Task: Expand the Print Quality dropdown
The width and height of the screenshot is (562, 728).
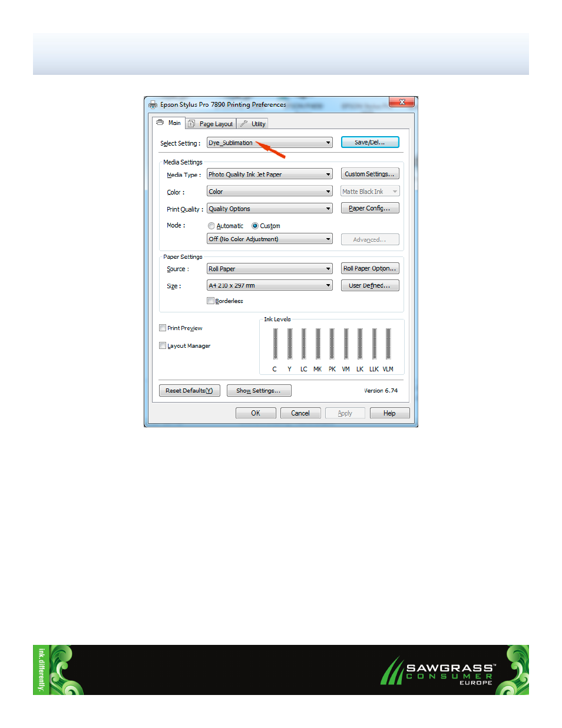Action: (x=270, y=209)
